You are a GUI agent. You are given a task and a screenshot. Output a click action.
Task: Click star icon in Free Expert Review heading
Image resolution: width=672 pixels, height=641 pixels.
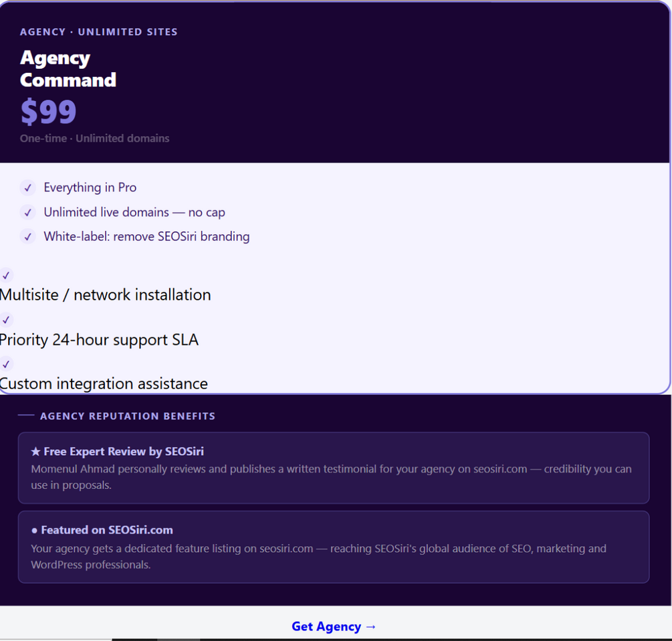(35, 452)
